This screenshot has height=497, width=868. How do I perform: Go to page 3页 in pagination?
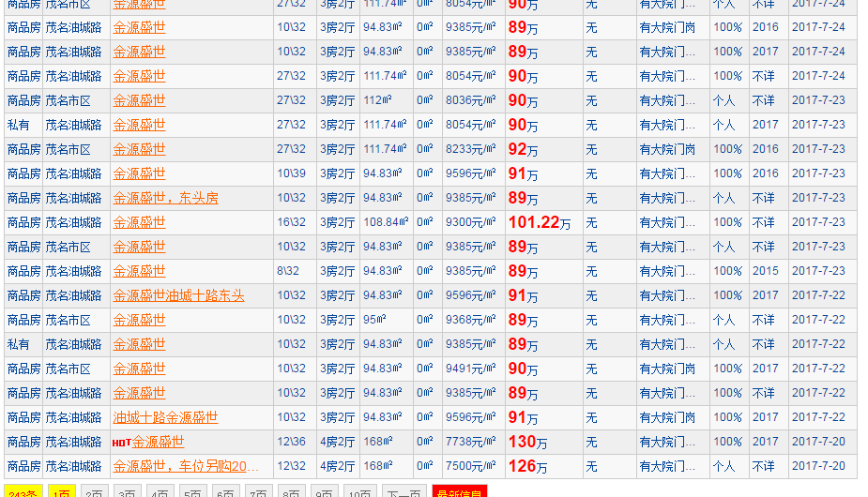127,491
